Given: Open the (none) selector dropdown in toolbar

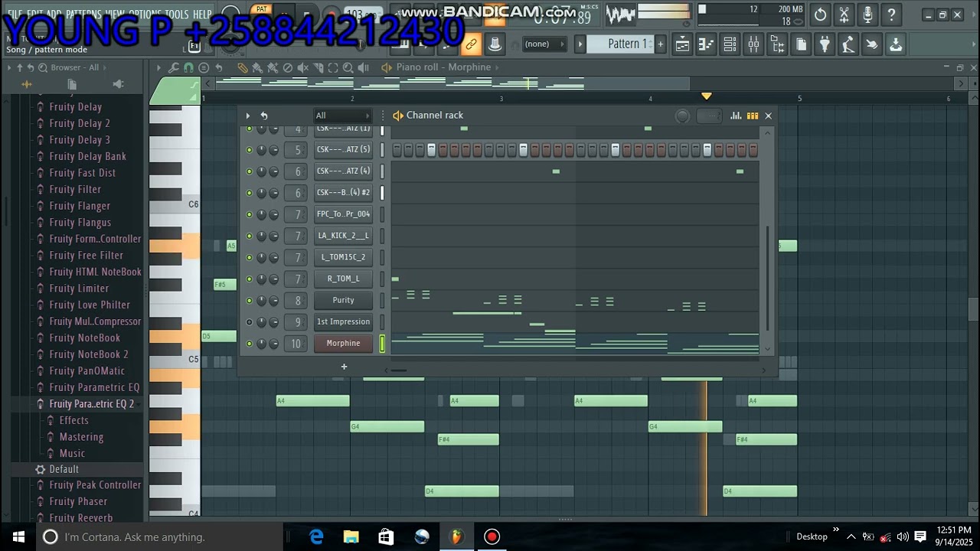Looking at the screenshot, I should pos(544,44).
